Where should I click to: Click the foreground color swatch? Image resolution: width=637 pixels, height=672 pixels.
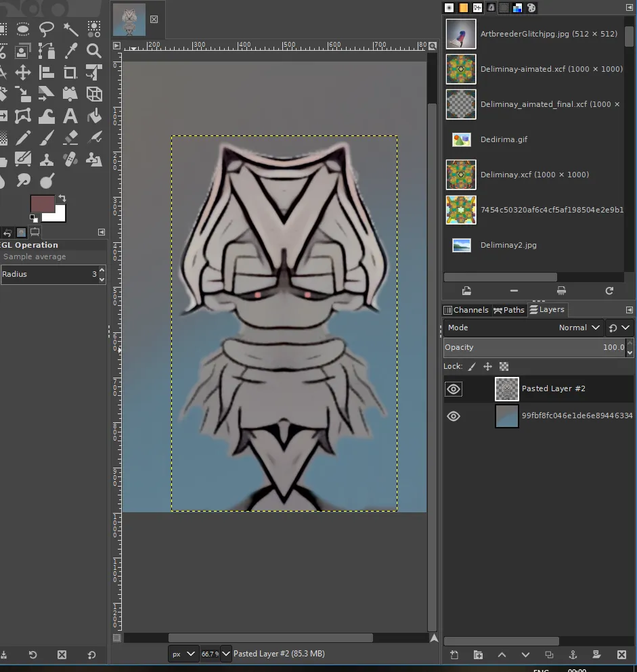click(x=42, y=204)
